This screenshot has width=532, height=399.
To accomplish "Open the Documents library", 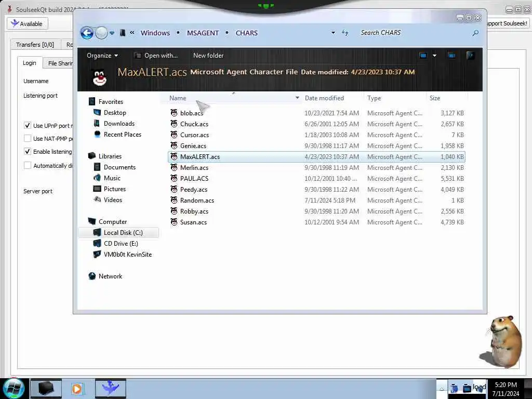I will (119, 167).
